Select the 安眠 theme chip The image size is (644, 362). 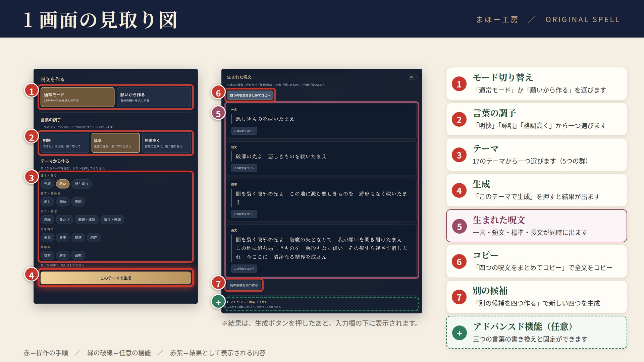[x=78, y=202]
